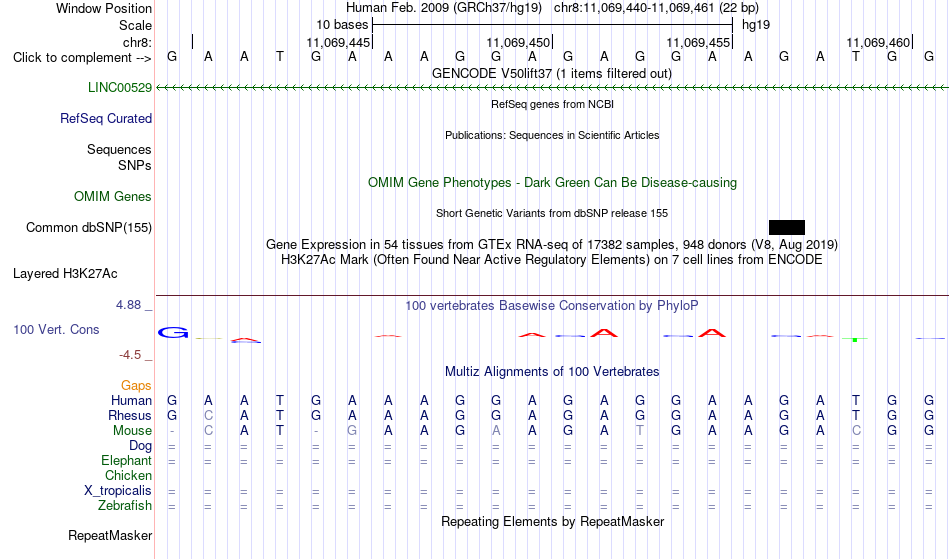Screen dimensions: 950x559
Task: Click the Layered H3K27Ac track label
Action: (x=65, y=273)
